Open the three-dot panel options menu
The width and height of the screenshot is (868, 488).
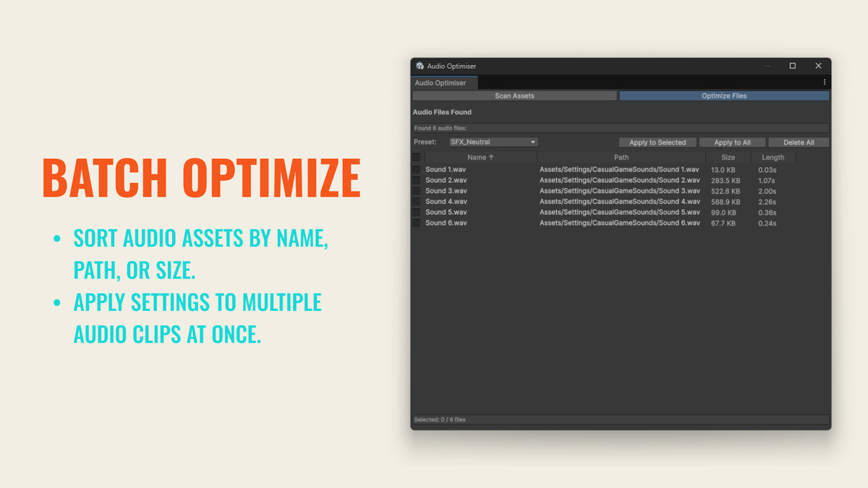823,82
